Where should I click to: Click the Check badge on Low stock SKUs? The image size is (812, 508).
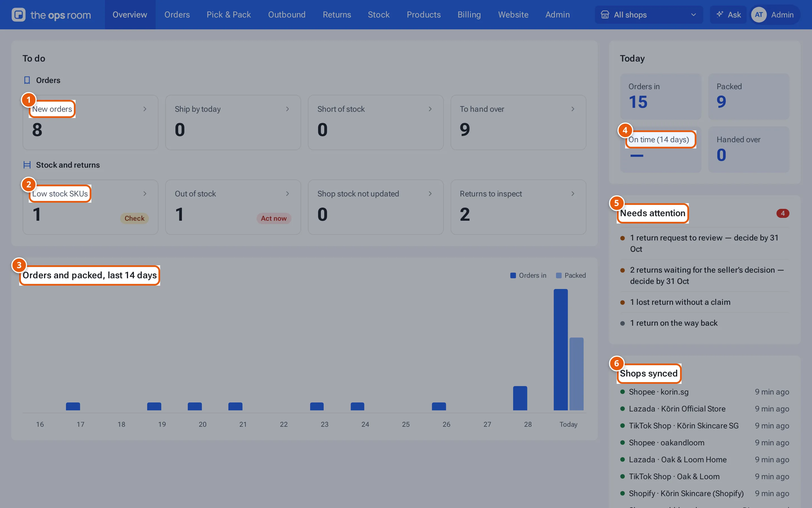[134, 218]
